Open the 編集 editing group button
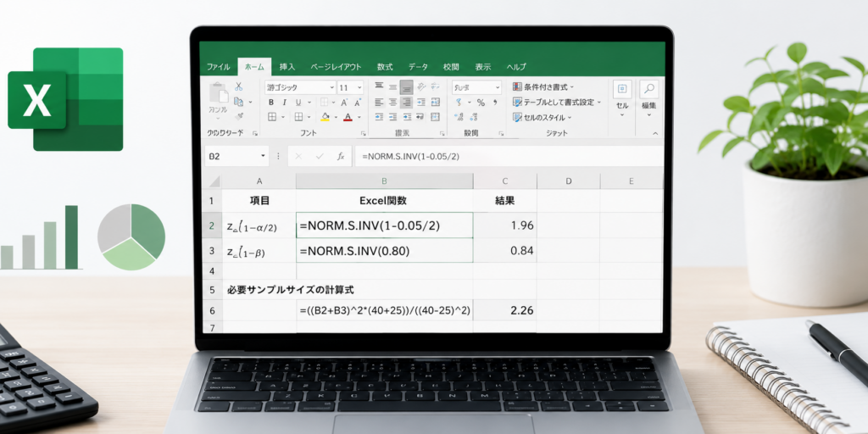This screenshot has height=434, width=868. pos(648,99)
